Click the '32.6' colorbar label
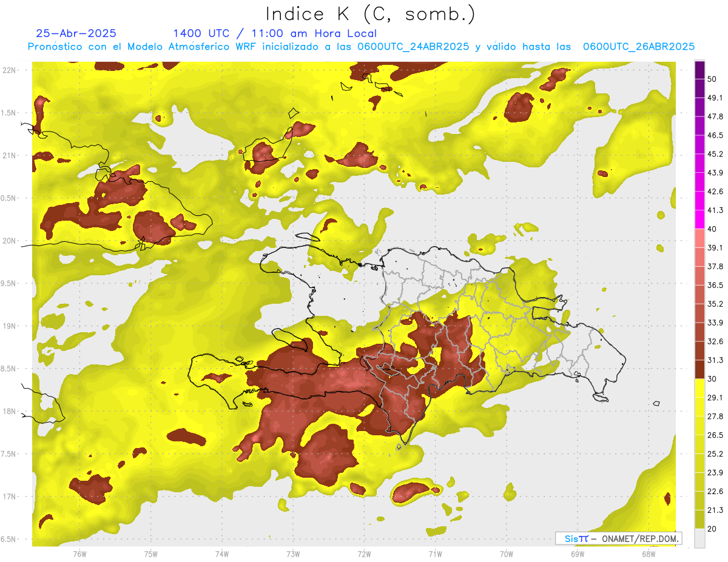 tap(715, 341)
